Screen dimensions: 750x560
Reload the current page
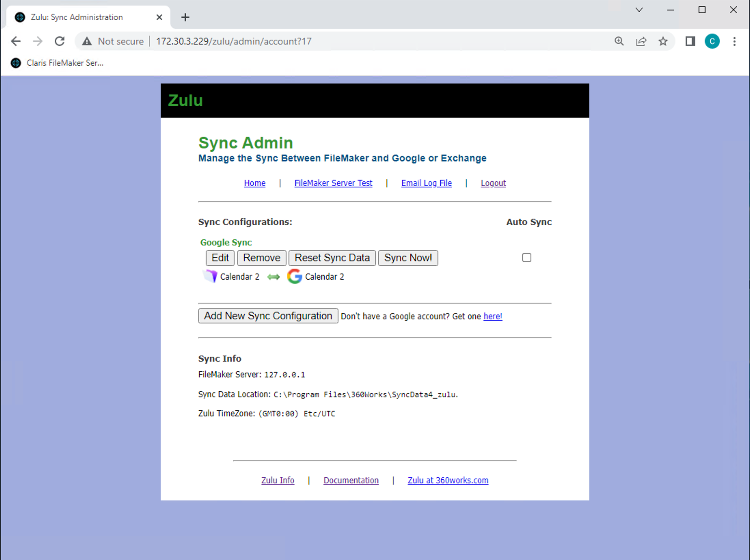pyautogui.click(x=60, y=41)
